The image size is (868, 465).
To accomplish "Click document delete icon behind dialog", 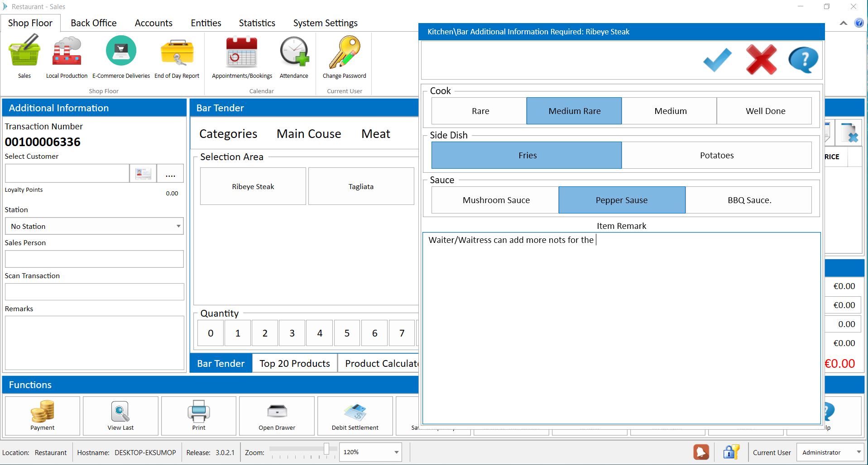I will (x=849, y=133).
